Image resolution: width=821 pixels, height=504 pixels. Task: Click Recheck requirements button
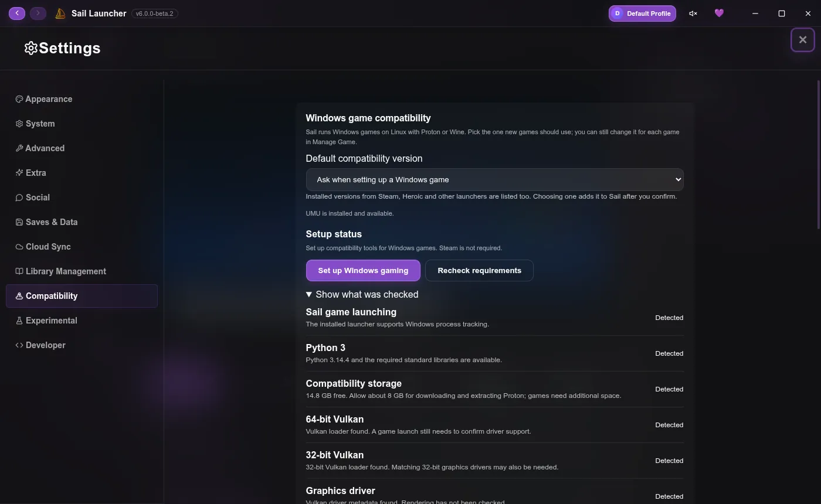tap(479, 270)
